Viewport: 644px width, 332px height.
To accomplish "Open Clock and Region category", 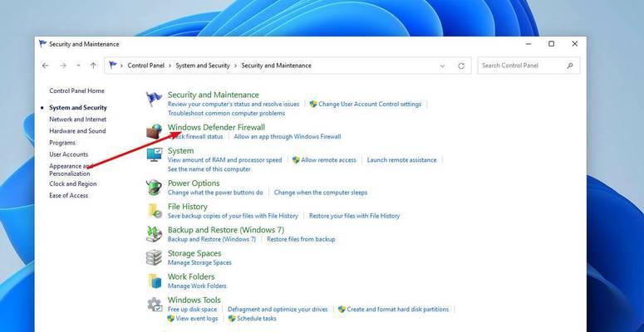I will pos(72,184).
